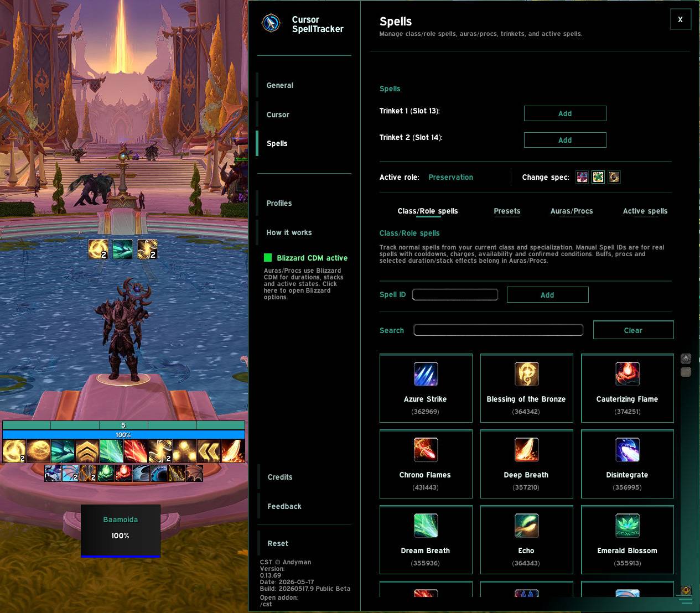700x613 pixels.
Task: Select the Disintegrate spell icon
Action: (627, 450)
